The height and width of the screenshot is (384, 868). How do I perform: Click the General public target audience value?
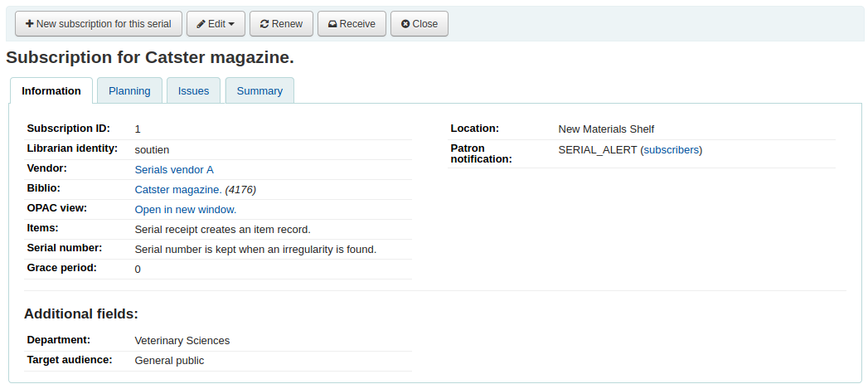tap(169, 361)
